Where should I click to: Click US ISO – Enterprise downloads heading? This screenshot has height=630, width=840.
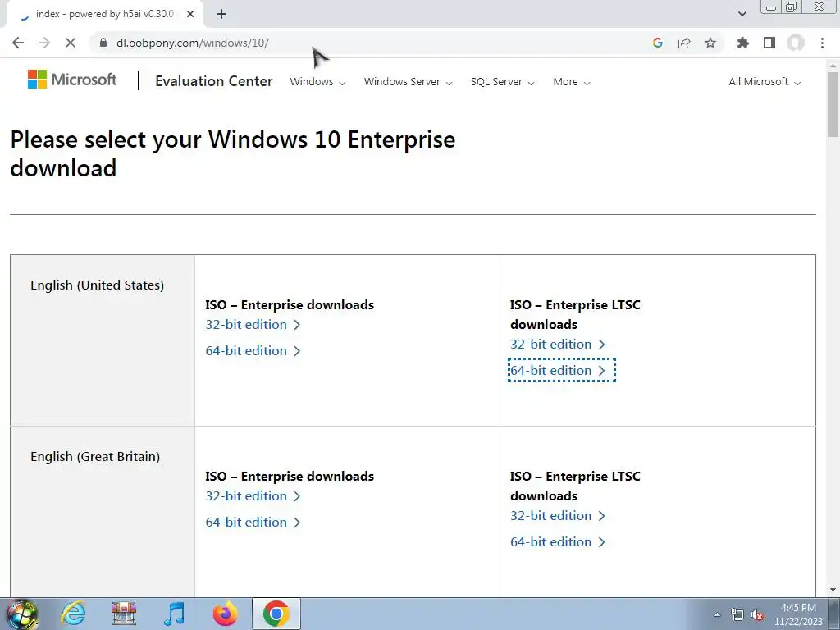tap(290, 305)
